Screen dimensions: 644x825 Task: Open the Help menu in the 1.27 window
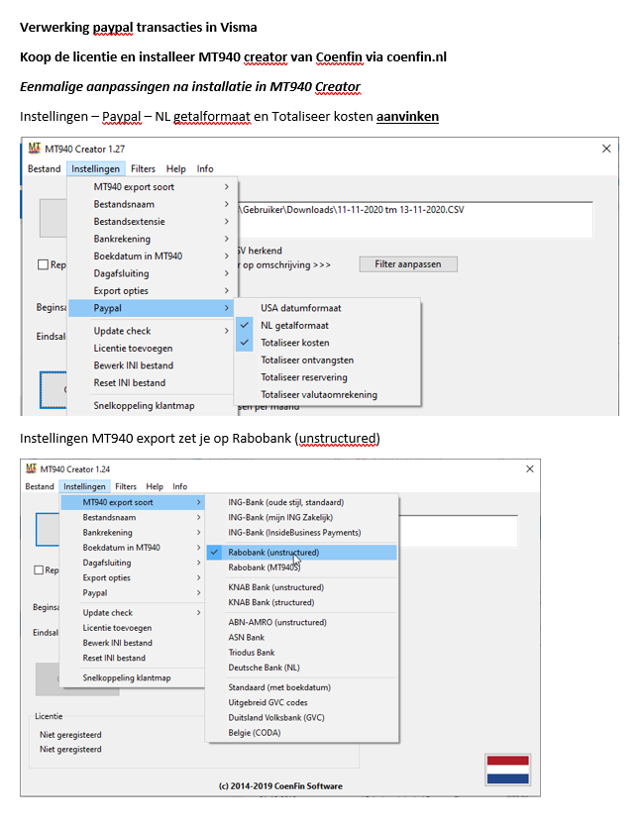coord(176,169)
